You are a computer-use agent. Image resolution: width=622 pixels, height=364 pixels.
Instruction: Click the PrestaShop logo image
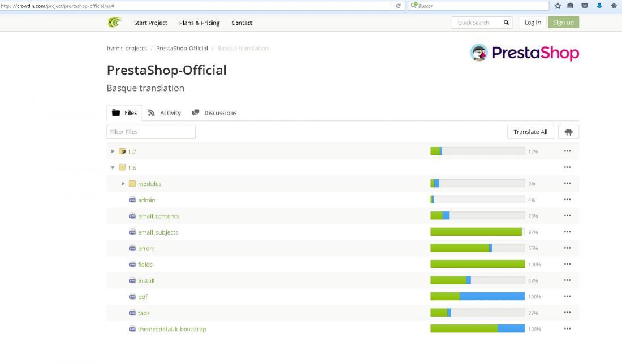pos(524,53)
